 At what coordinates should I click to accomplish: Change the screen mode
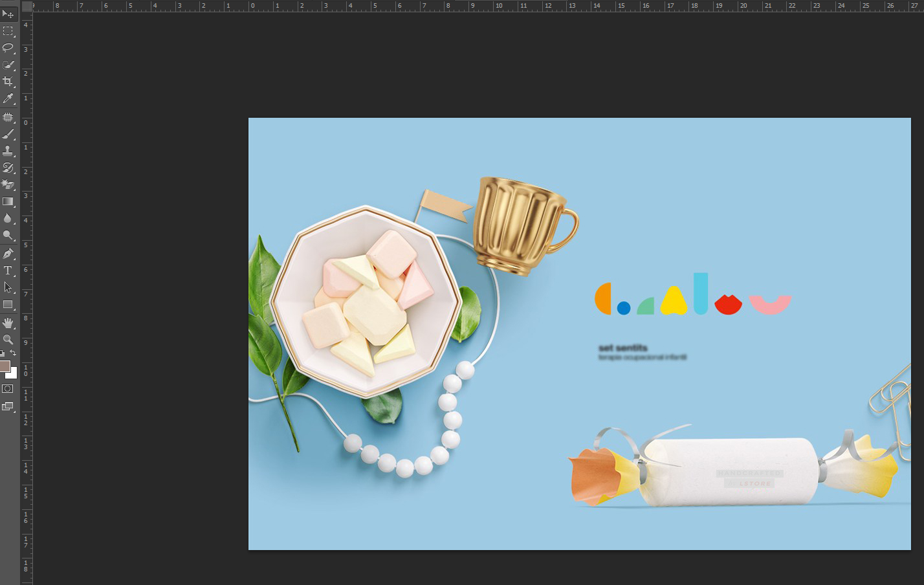coord(8,406)
